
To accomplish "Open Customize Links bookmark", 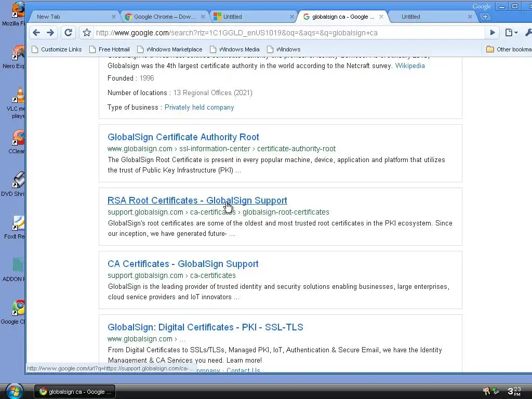I will 57,49.
